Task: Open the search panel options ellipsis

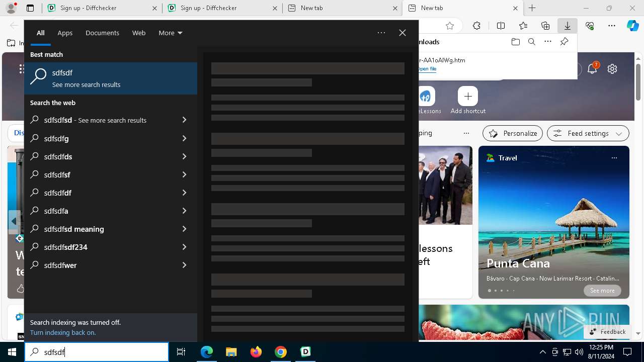Action: pos(381,33)
